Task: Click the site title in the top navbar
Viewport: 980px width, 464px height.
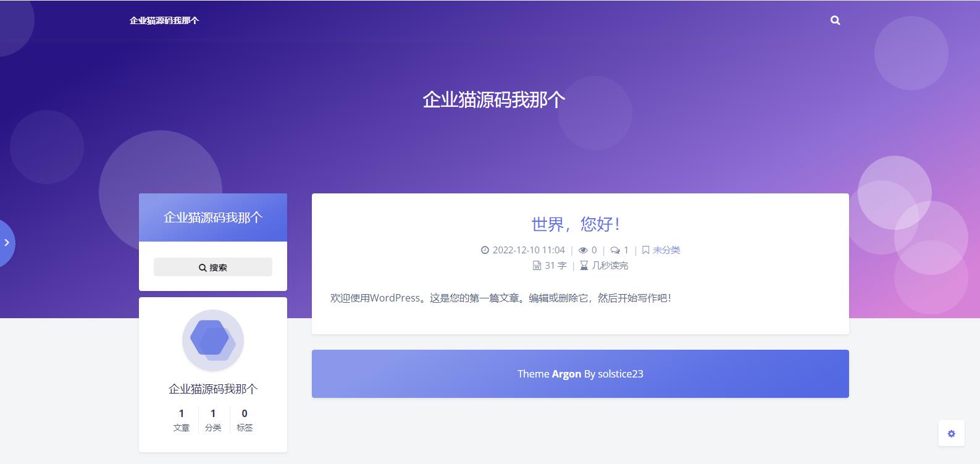Action: point(164,20)
